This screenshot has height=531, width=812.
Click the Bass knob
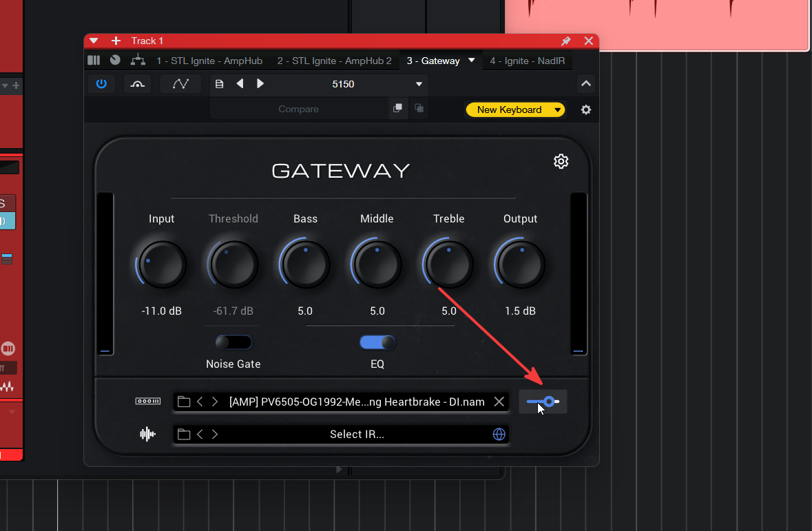click(x=305, y=264)
